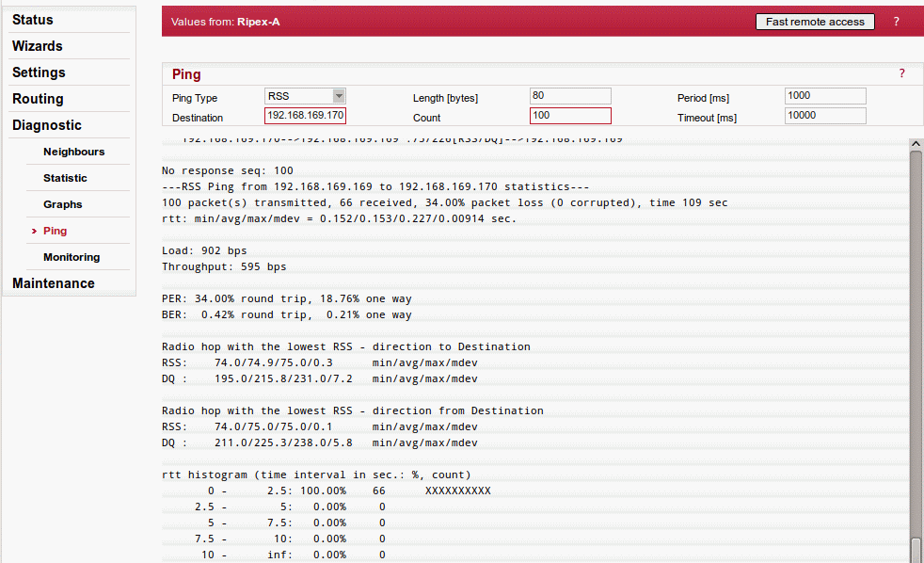The image size is (924, 563).
Task: Click the scrollbar up arrow of ping output
Action: tap(916, 144)
